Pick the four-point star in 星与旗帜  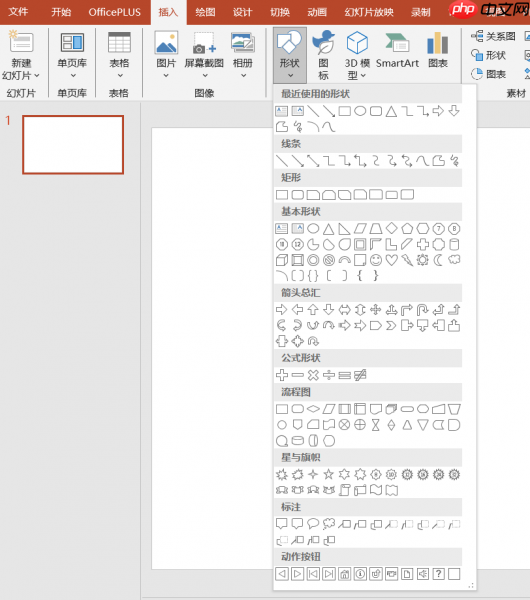[x=313, y=474]
